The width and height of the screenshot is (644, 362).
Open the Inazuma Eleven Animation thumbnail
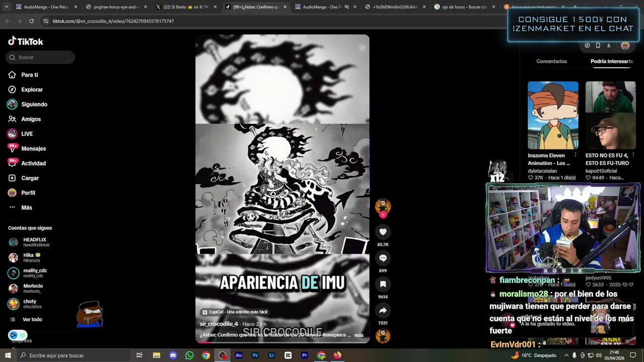coord(553,115)
